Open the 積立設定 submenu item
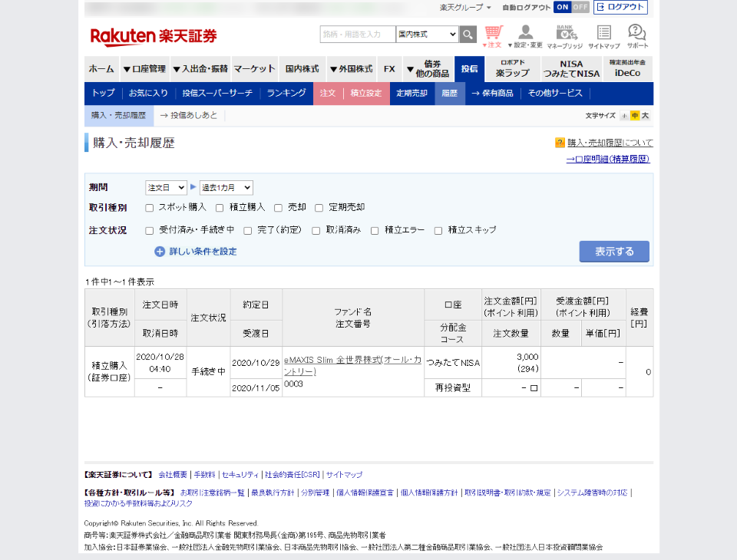 pyautogui.click(x=366, y=93)
